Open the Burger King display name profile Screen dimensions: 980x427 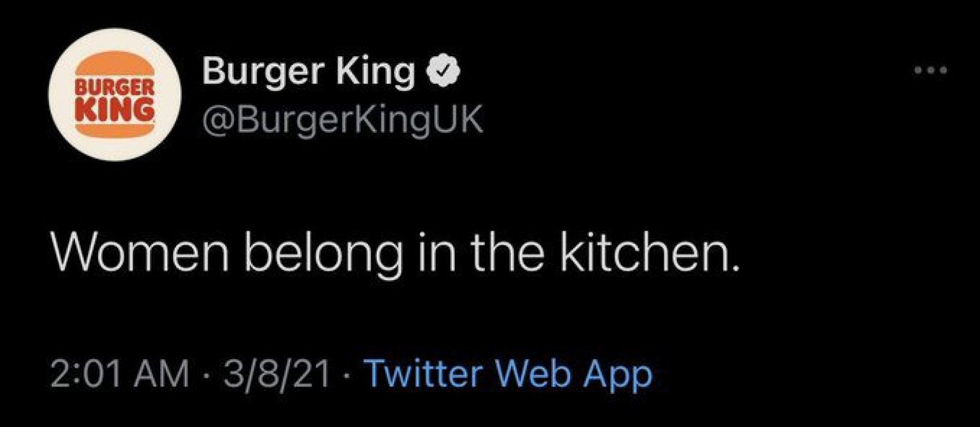point(308,71)
